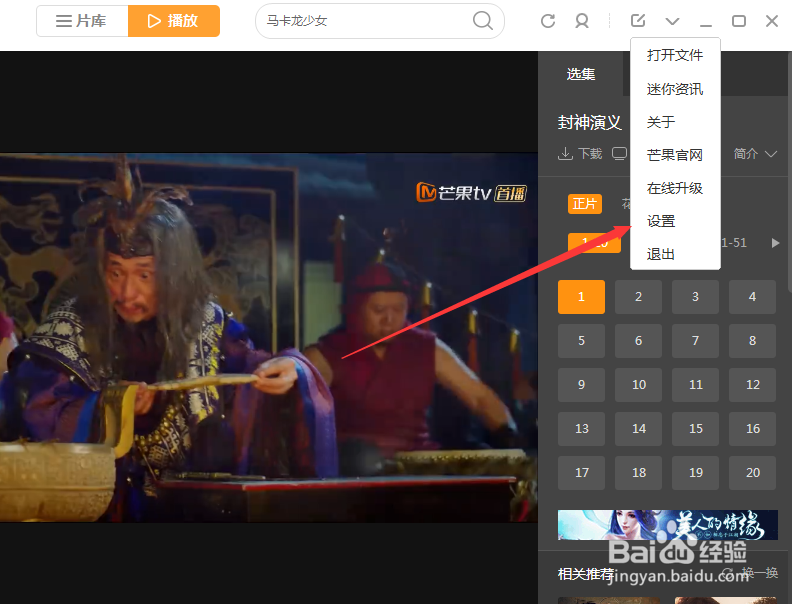The height and width of the screenshot is (604, 792).
Task: Collapse the main menu chevron
Action: [x=672, y=21]
